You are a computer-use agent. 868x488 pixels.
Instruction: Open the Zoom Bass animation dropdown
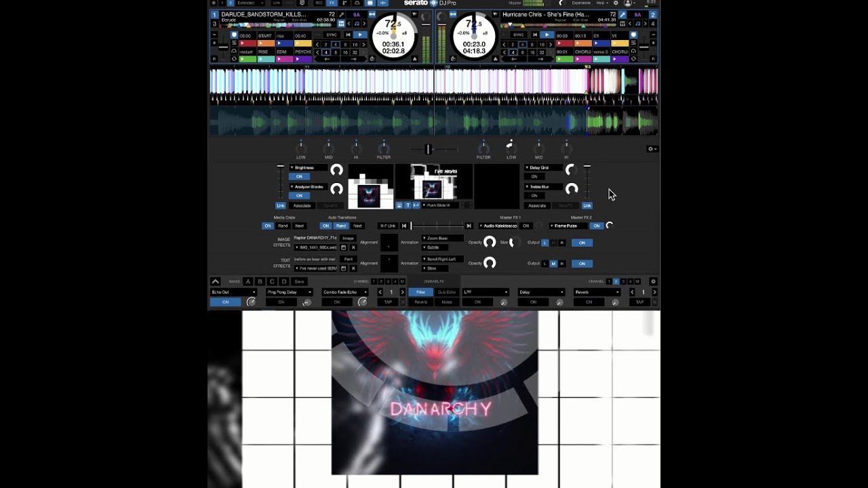coord(442,239)
